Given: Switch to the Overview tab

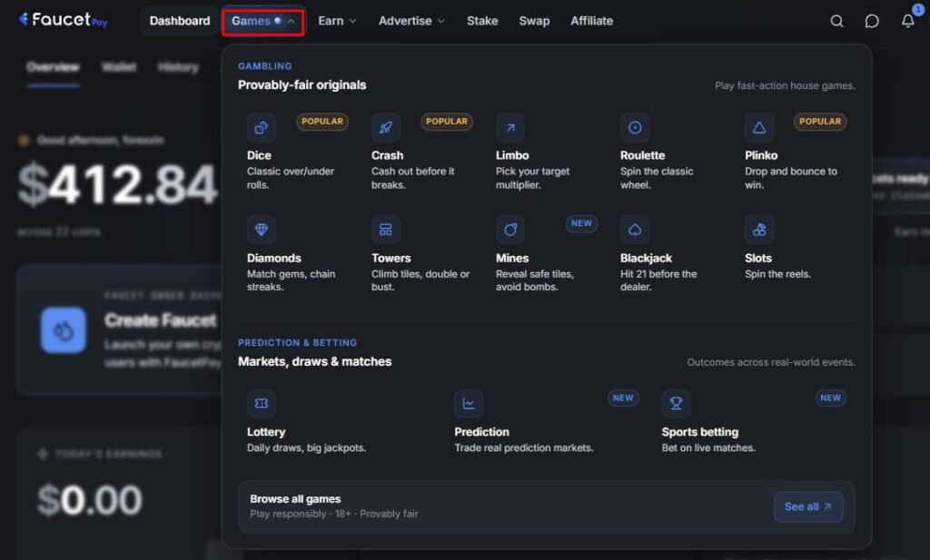Looking at the screenshot, I should [53, 67].
